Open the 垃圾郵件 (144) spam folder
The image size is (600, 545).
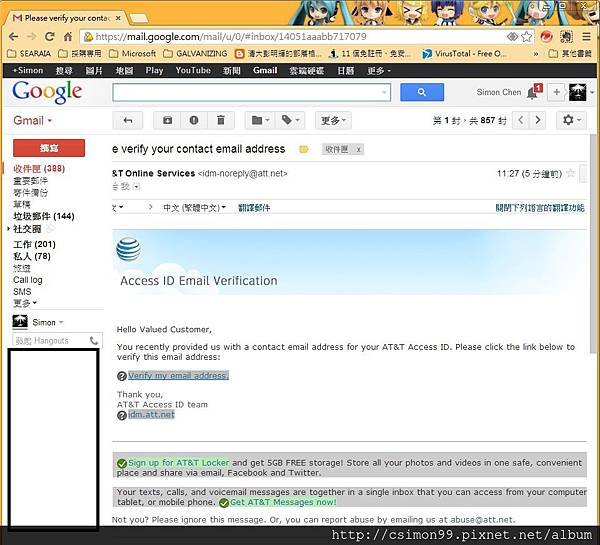click(x=44, y=216)
